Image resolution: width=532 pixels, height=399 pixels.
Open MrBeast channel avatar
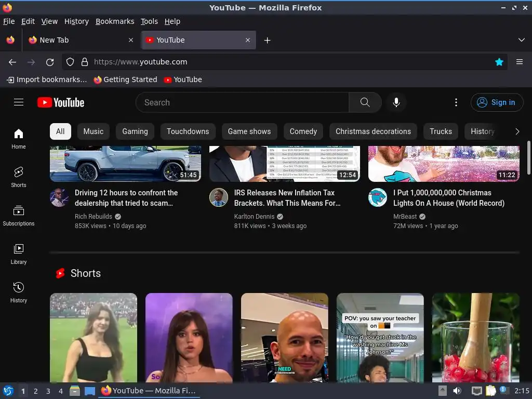click(x=378, y=197)
